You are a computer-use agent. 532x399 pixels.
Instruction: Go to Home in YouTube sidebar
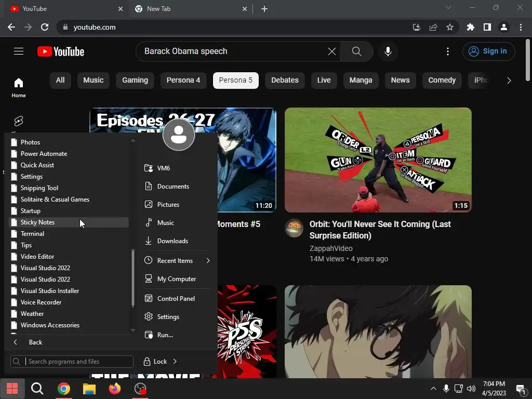pyautogui.click(x=19, y=87)
